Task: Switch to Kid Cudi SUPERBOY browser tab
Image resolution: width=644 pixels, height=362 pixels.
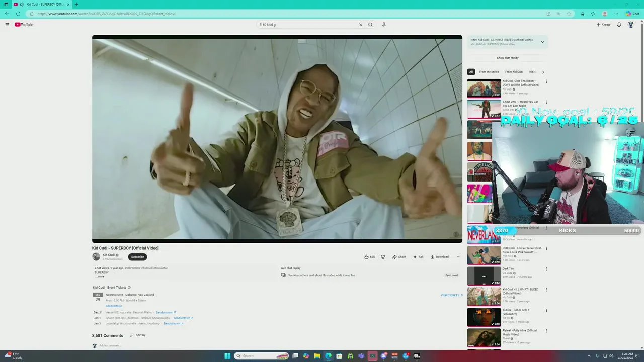Action: (x=42, y=4)
